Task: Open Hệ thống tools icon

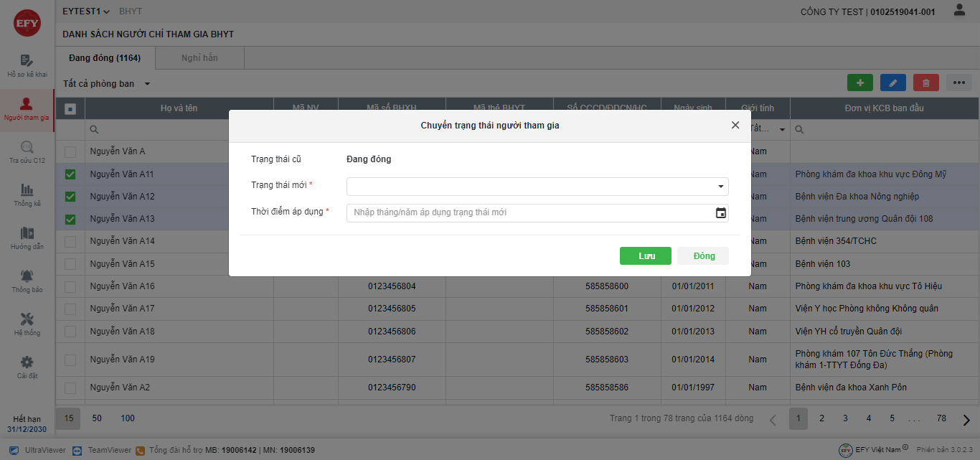Action: tap(27, 319)
